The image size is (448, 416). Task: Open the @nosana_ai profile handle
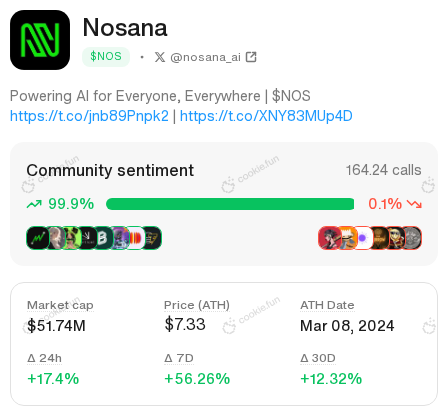tap(205, 57)
